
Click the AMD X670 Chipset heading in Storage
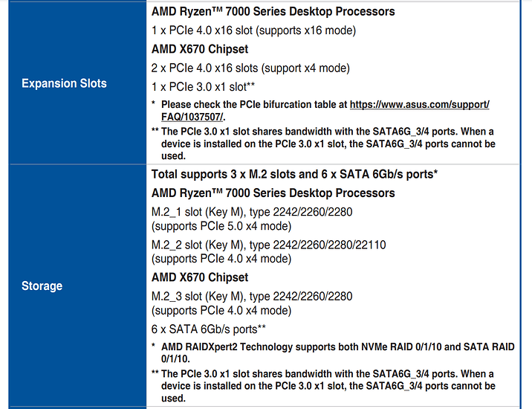(x=200, y=277)
